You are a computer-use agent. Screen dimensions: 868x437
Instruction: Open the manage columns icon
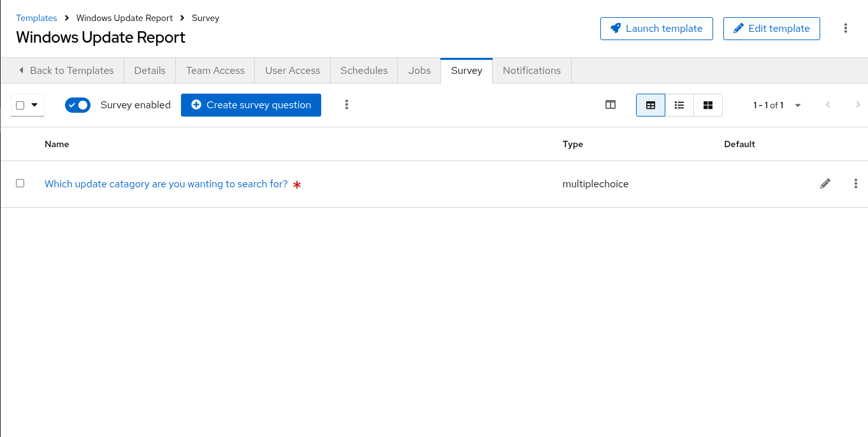[611, 104]
